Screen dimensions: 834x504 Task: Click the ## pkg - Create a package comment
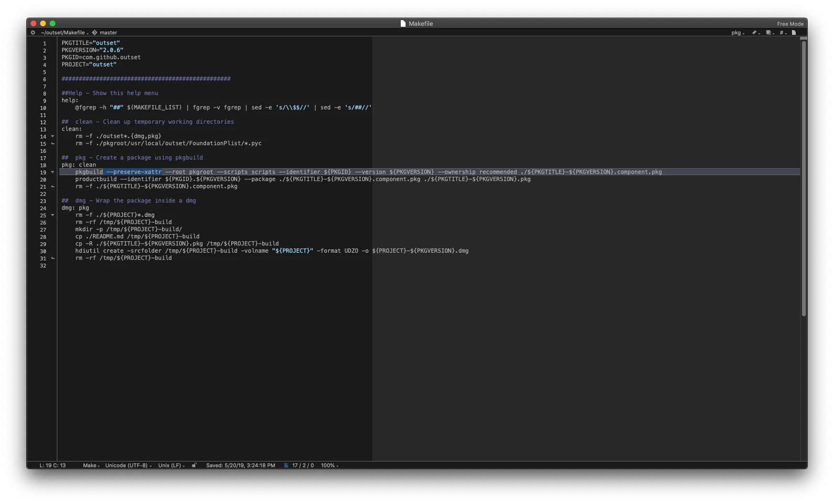coord(132,158)
